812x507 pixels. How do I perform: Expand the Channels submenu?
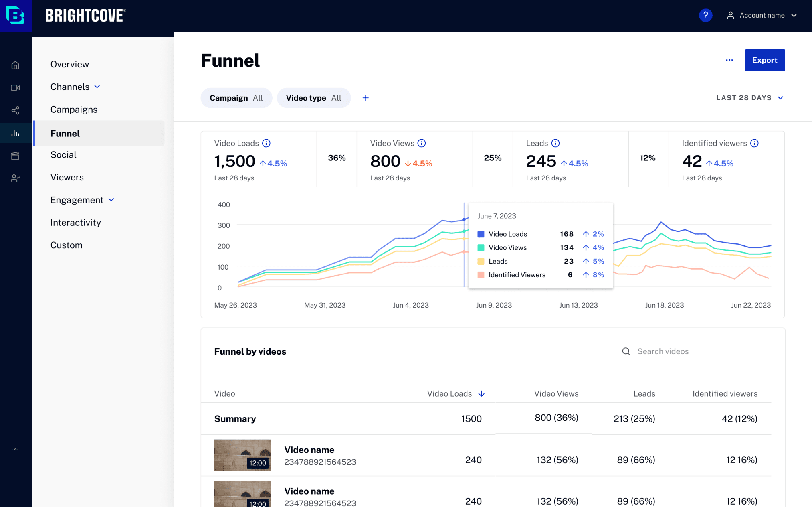97,87
